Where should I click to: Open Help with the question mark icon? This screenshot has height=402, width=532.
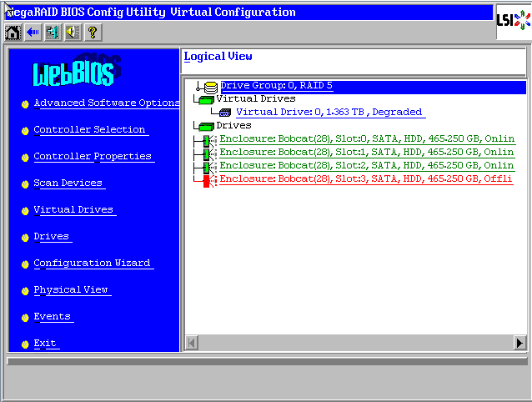point(93,33)
